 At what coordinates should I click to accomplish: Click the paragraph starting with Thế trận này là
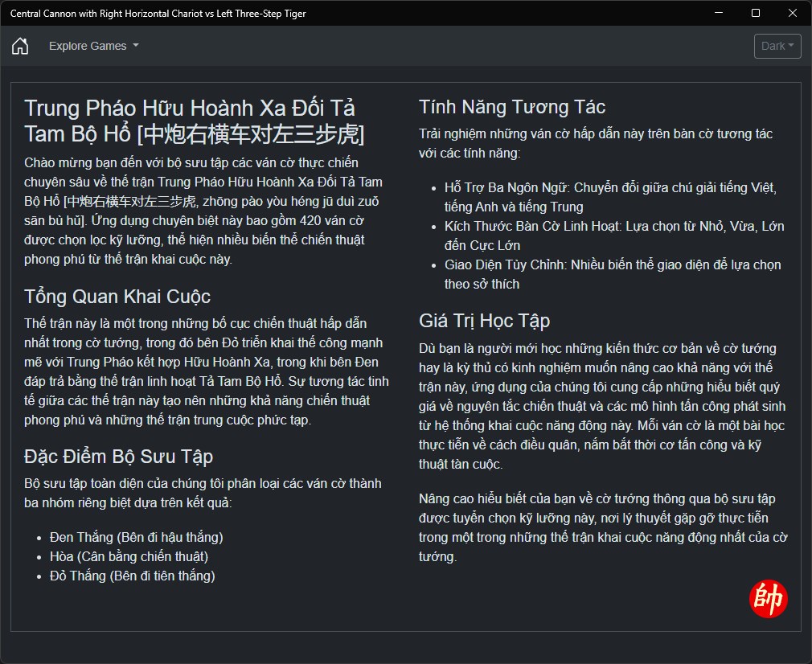click(x=206, y=371)
